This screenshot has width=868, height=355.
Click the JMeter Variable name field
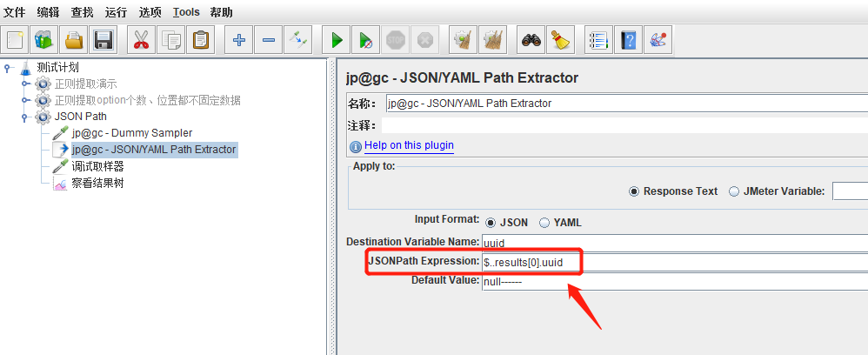[x=850, y=191]
